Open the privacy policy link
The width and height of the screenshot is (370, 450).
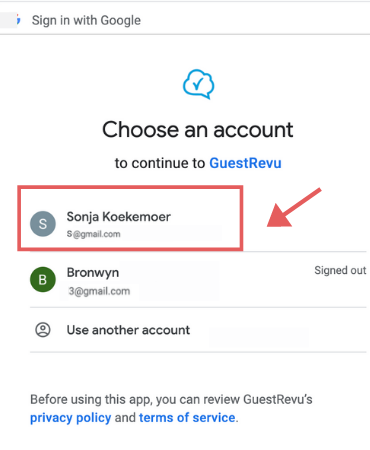[71, 418]
